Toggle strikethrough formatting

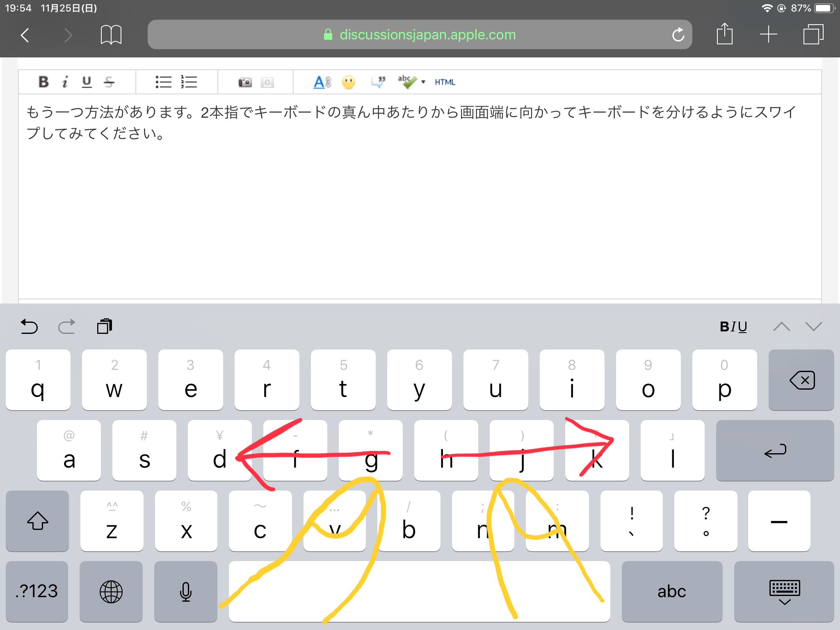pos(109,82)
